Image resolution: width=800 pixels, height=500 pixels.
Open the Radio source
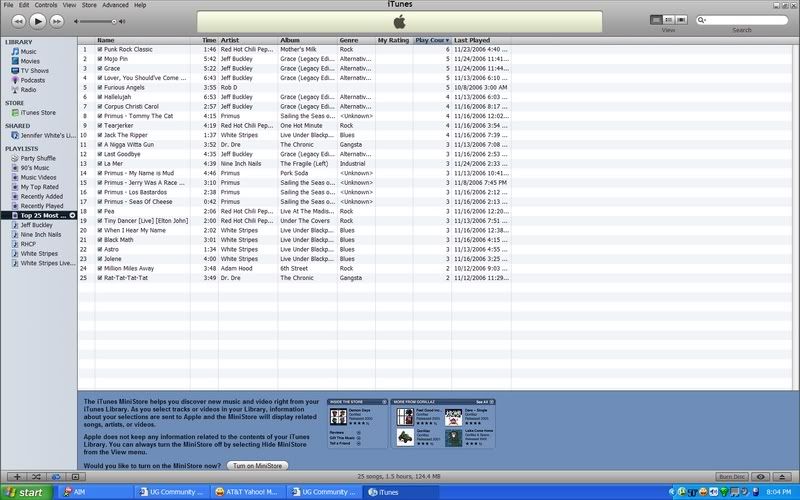[x=23, y=90]
